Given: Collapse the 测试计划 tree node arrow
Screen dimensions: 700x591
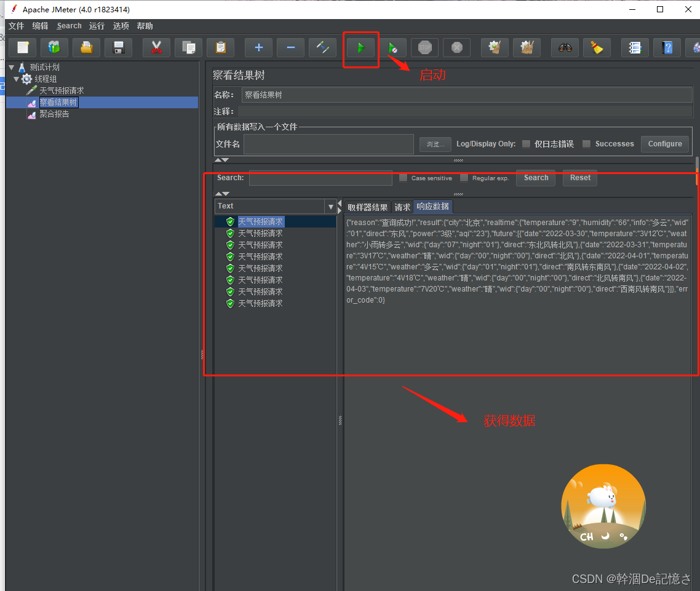Looking at the screenshot, I should (x=12, y=68).
